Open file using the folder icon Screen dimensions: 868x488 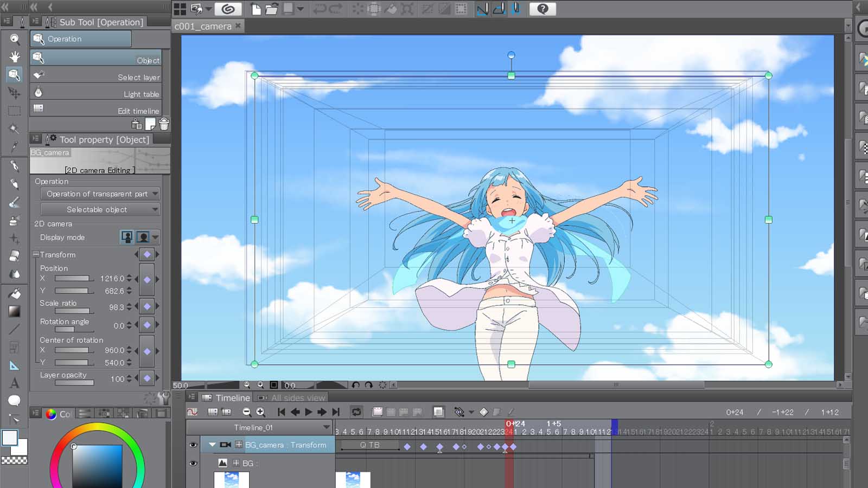[x=271, y=9]
